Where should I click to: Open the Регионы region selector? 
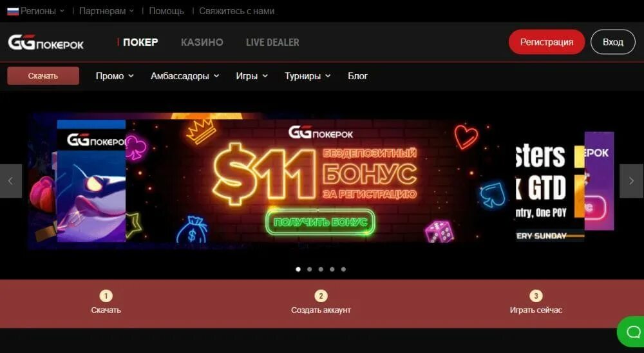pos(36,11)
